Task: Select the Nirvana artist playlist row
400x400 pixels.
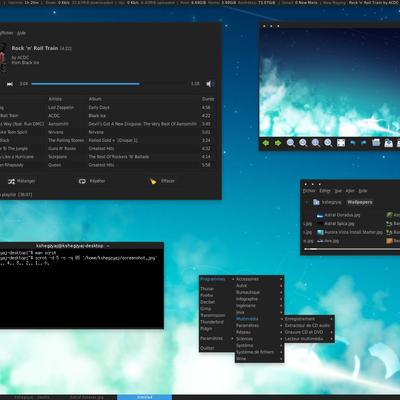Action: pos(107,132)
